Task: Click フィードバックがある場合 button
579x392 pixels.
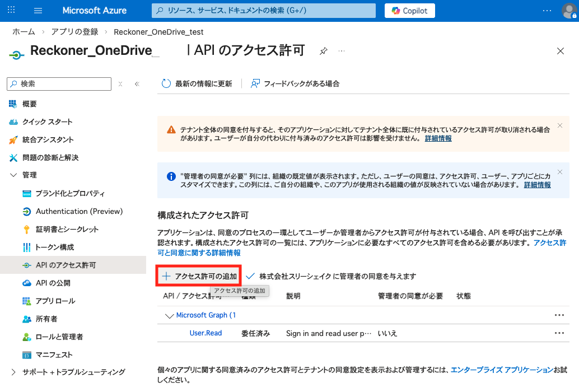Action: (295, 84)
